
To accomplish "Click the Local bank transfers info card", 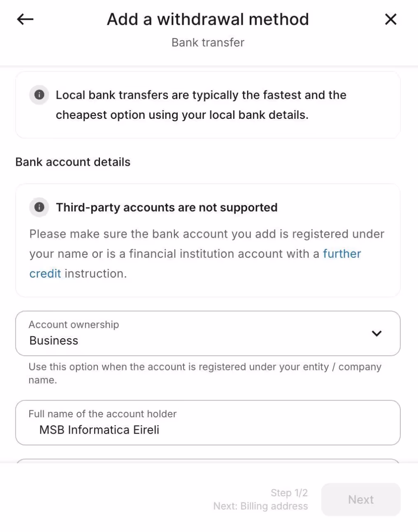I will tap(208, 105).
